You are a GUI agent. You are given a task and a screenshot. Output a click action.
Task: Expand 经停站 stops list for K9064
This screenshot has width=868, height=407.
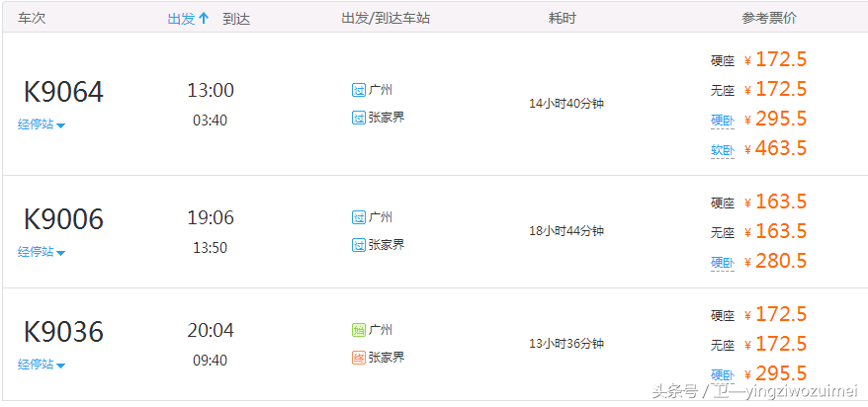pos(42,125)
